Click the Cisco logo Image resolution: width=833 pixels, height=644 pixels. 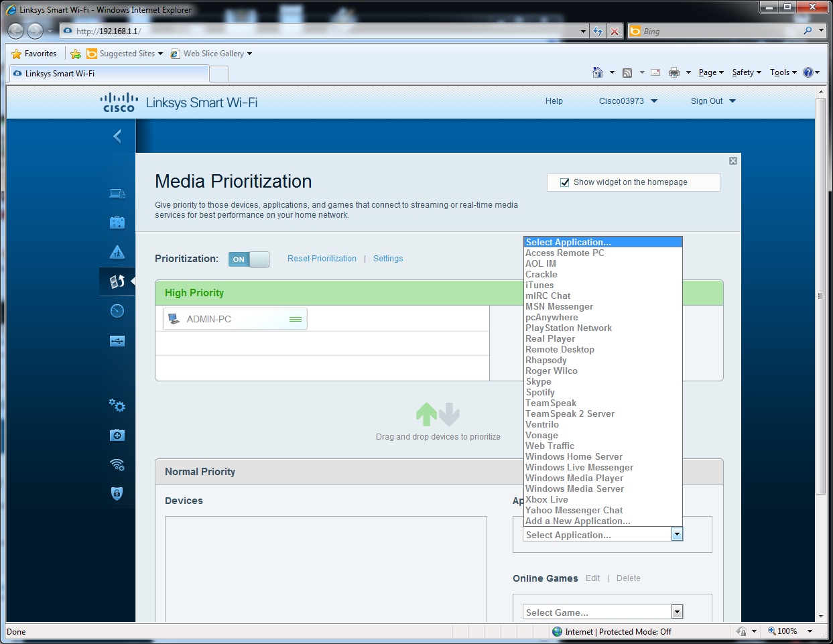pos(119,102)
